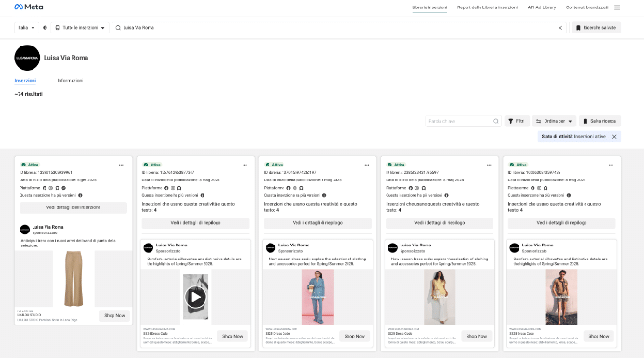The width and height of the screenshot is (644, 358).
Task: Click the Luisa Via Roma page title
Action: click(66, 58)
